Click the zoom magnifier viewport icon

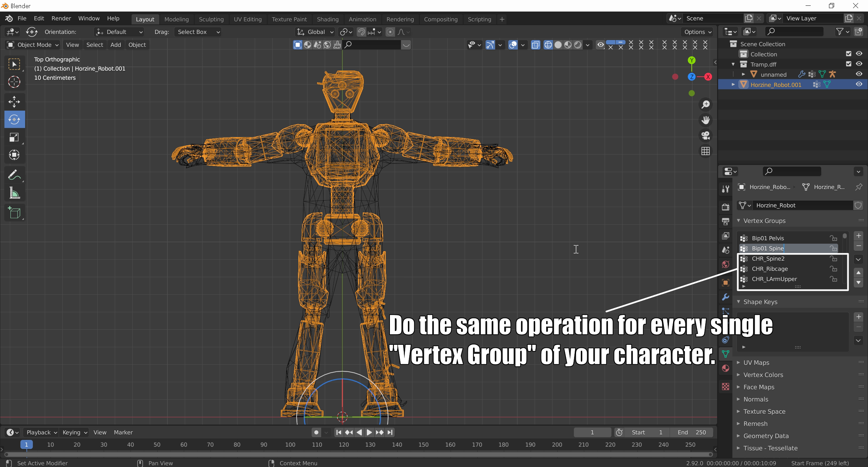[x=706, y=104]
